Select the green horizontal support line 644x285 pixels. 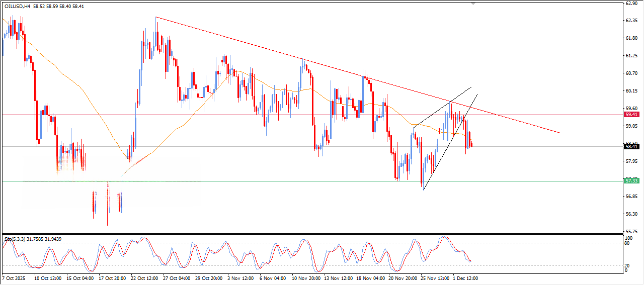click(x=302, y=181)
